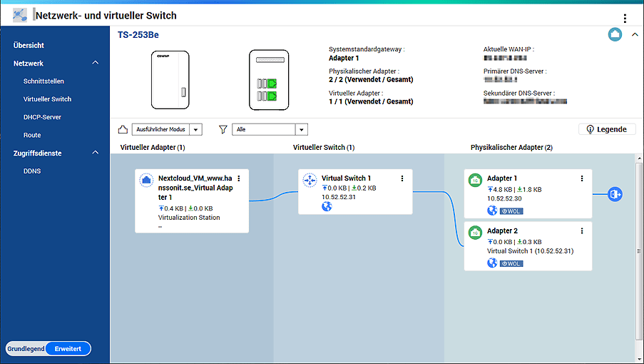The width and height of the screenshot is (644, 364).
Task: Switch to Grundlegend mode
Action: (x=26, y=348)
